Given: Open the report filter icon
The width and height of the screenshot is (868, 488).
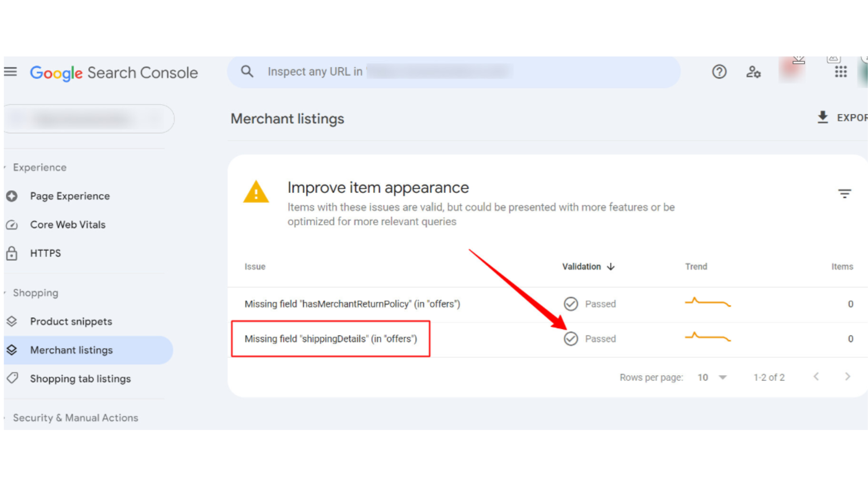Looking at the screenshot, I should point(845,193).
